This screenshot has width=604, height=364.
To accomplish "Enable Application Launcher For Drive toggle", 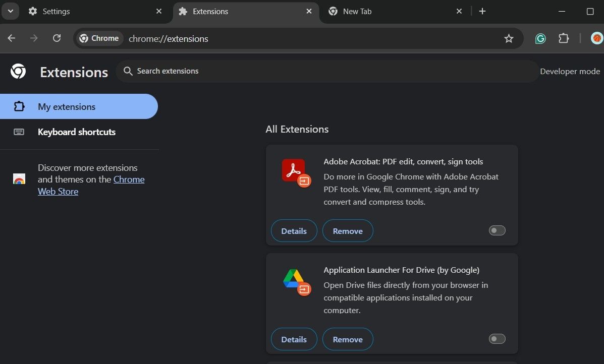I will pos(497,339).
